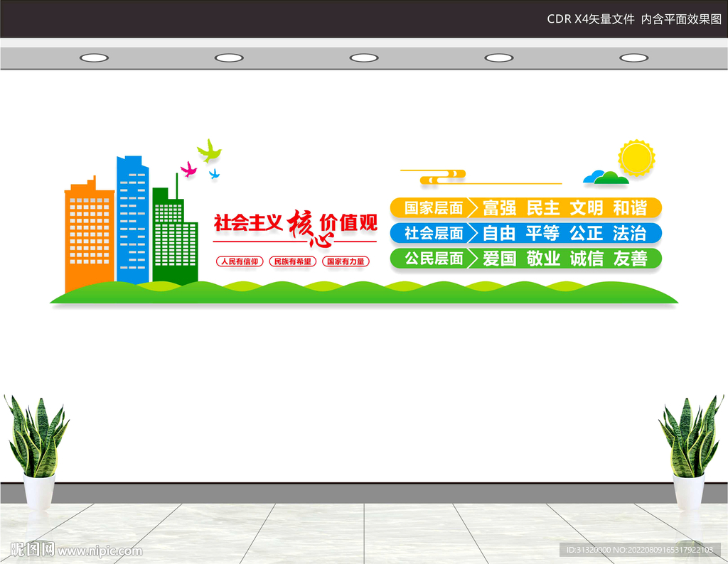
Task: Click the first ceiling light on the left
Action: click(x=95, y=58)
